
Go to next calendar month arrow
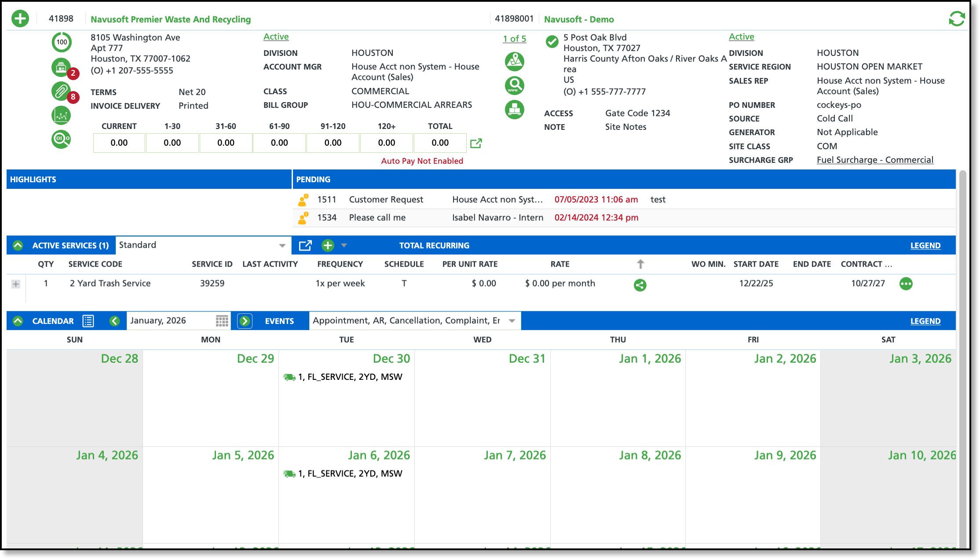click(245, 321)
